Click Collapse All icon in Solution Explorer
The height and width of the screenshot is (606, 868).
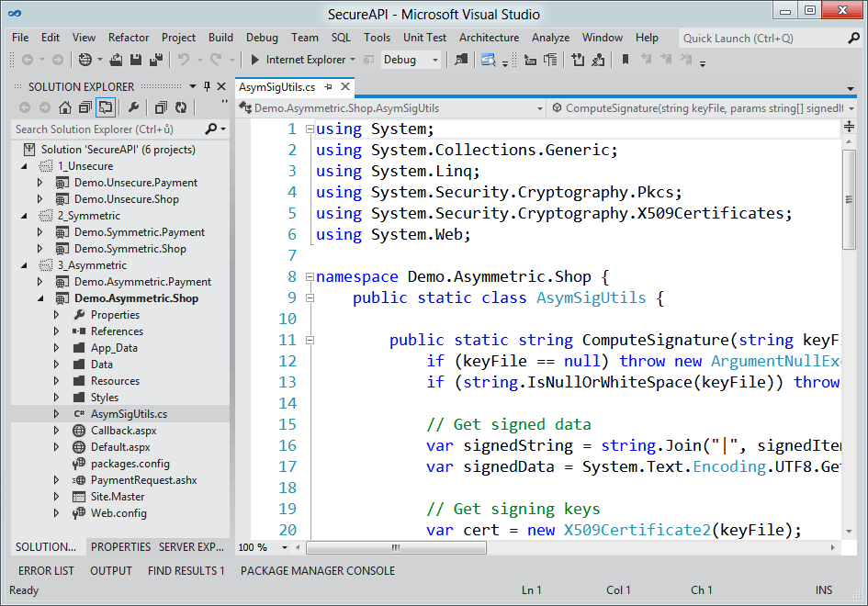pyautogui.click(x=85, y=107)
